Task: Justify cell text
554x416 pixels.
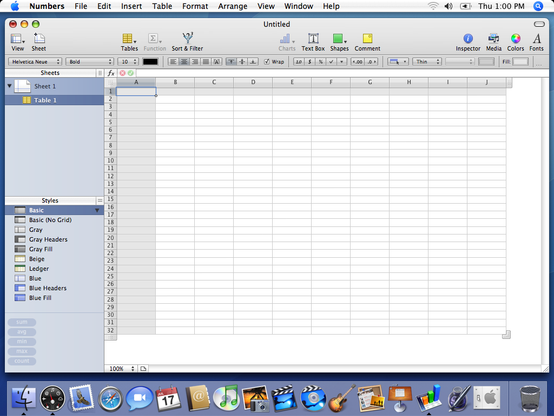Action: coord(206,62)
